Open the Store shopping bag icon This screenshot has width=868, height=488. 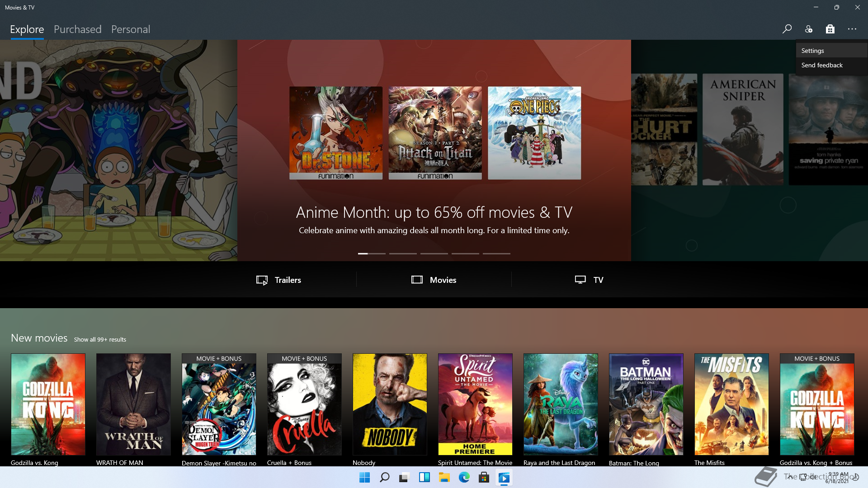tap(830, 29)
